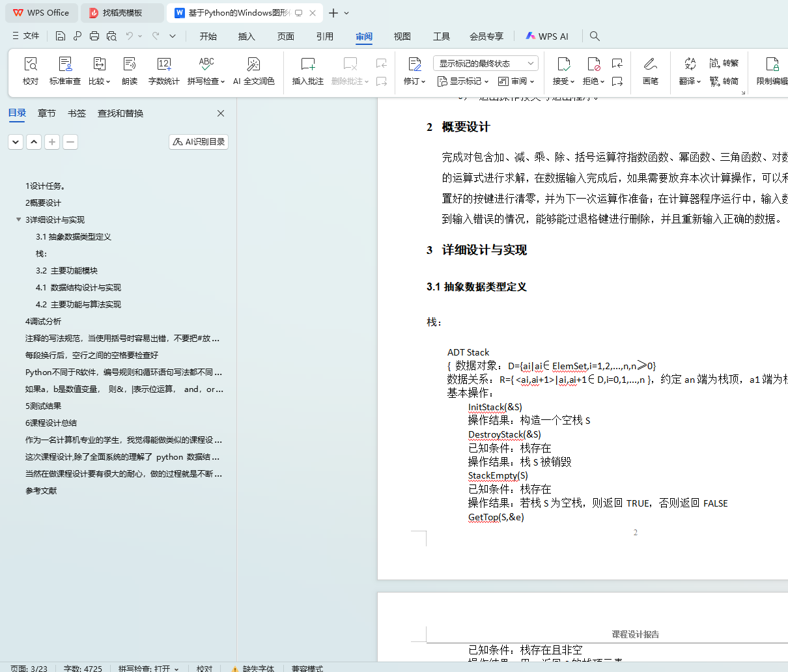Click the print preview icon
This screenshot has height=672, width=788.
click(x=111, y=36)
